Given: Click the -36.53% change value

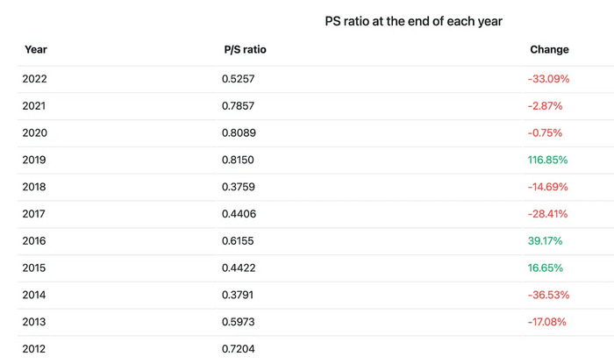Looking at the screenshot, I should 548,295.
